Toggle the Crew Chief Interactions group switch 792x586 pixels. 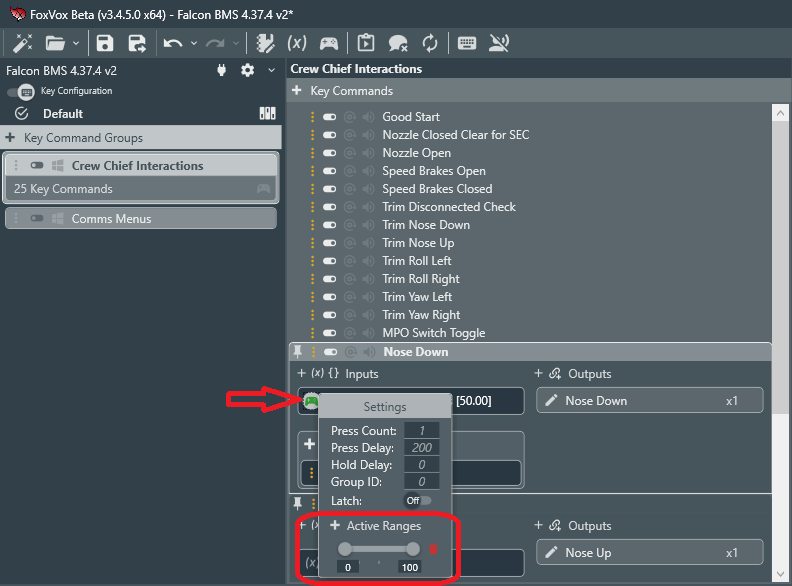click(x=37, y=166)
